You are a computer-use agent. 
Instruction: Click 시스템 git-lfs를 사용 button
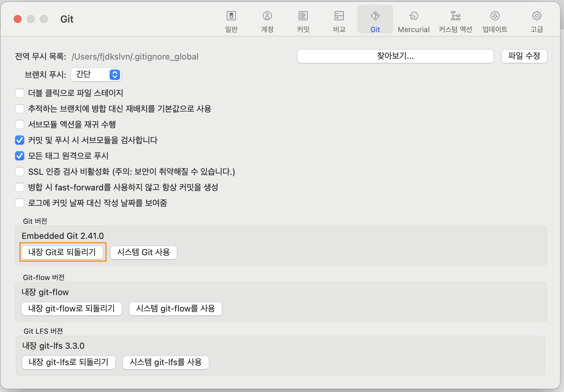click(x=166, y=362)
